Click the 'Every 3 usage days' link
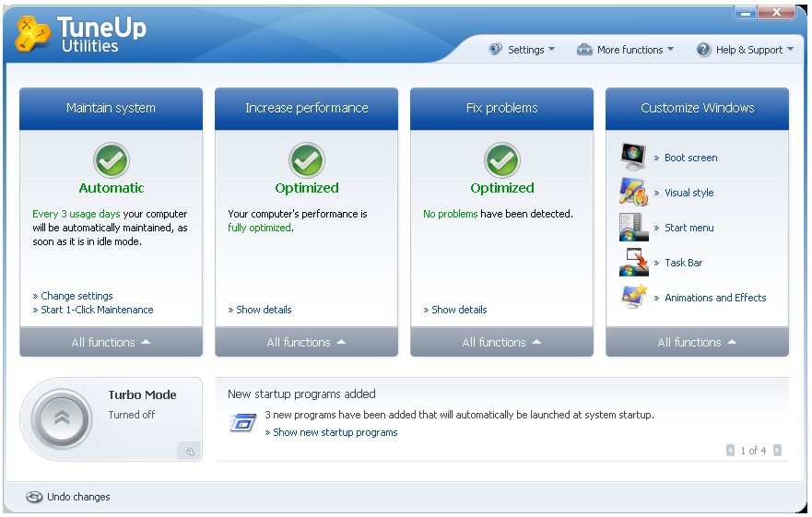Screen dimensions: 812x517 tap(76, 214)
